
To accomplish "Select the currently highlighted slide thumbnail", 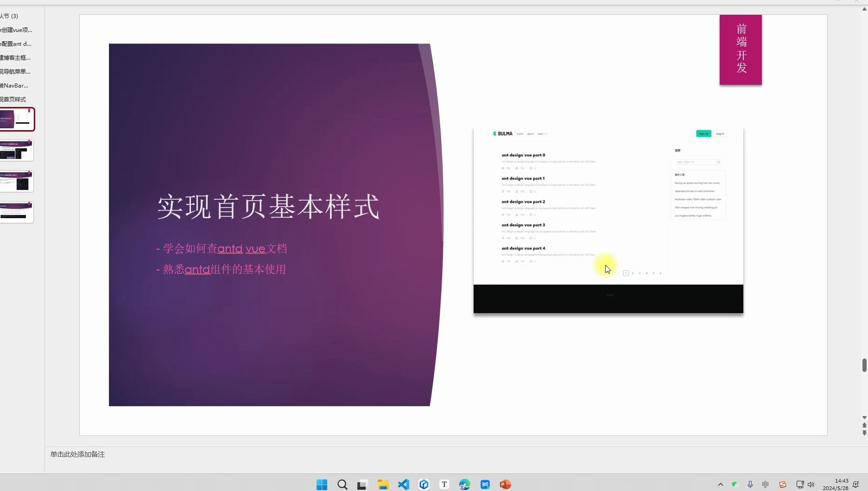I will pos(17,119).
